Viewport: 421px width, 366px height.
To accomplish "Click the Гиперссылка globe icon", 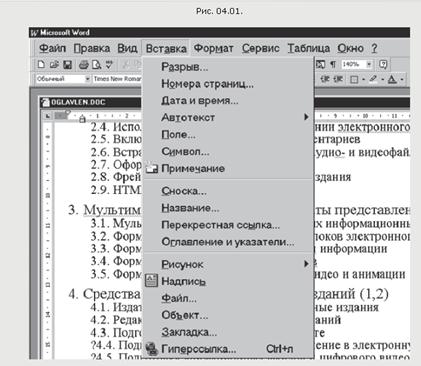I will (x=152, y=349).
